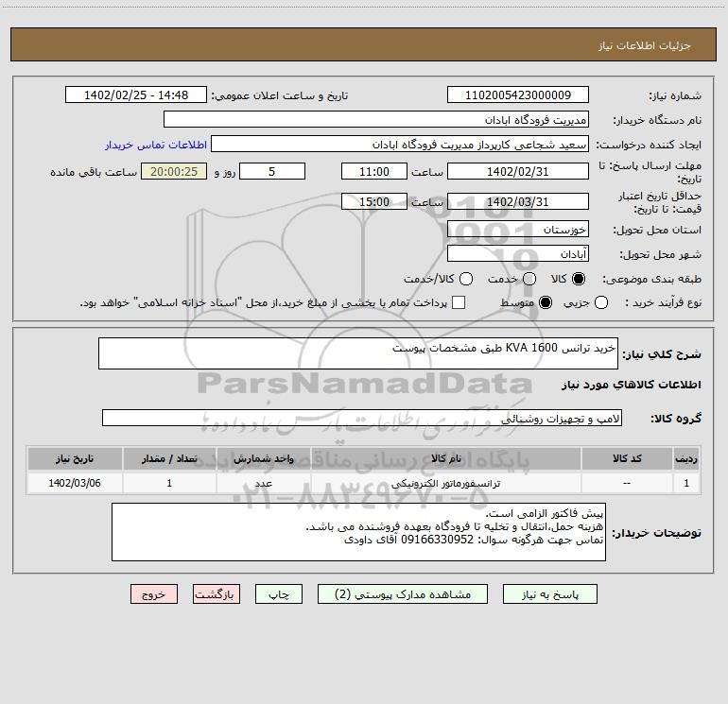Click the چاپ print button

(x=279, y=594)
